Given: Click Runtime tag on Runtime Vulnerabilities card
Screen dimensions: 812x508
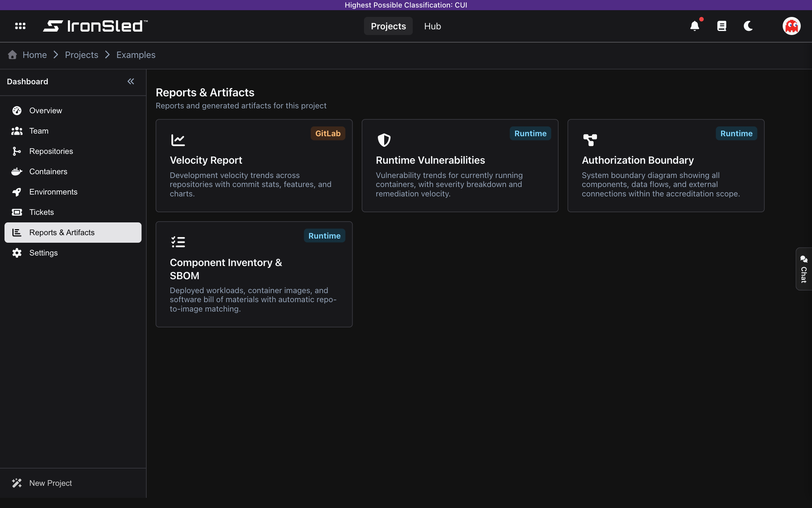Looking at the screenshot, I should click(530, 134).
